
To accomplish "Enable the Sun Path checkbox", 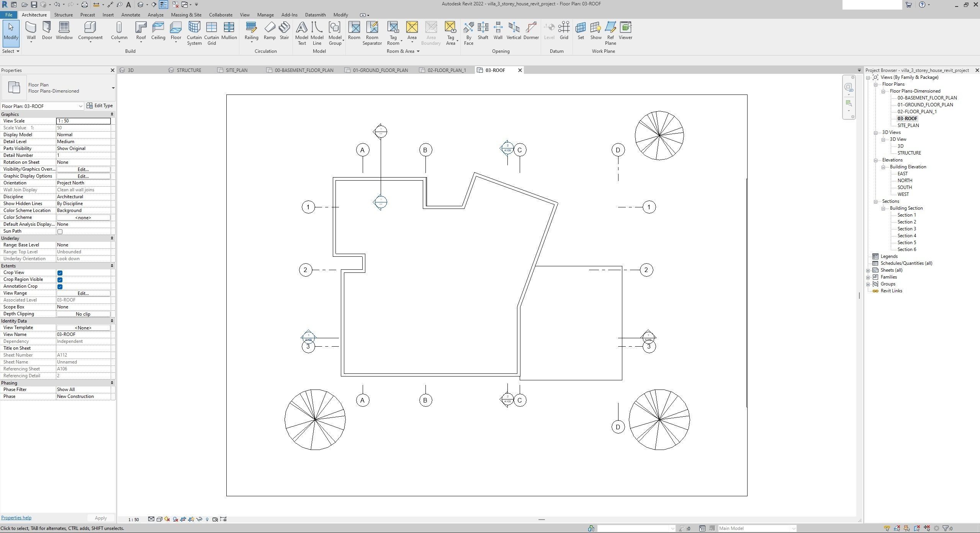I will 60,231.
